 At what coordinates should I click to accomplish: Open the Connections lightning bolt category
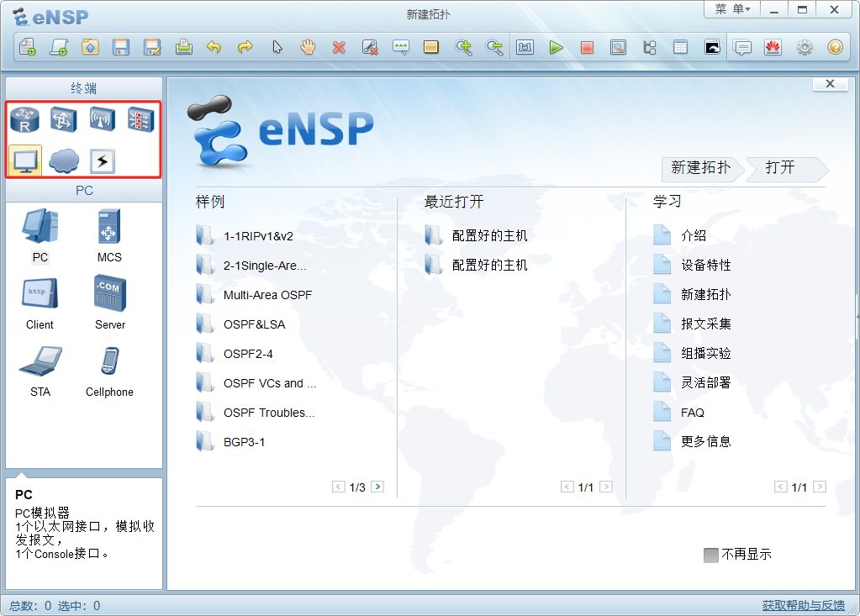(x=102, y=161)
